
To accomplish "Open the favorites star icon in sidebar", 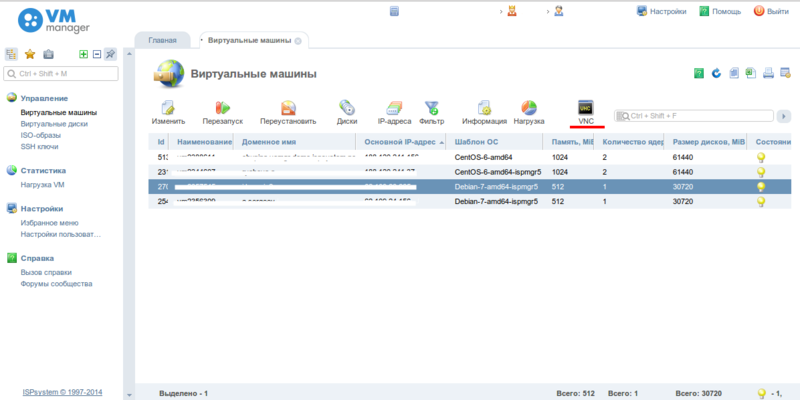I will click(x=30, y=54).
